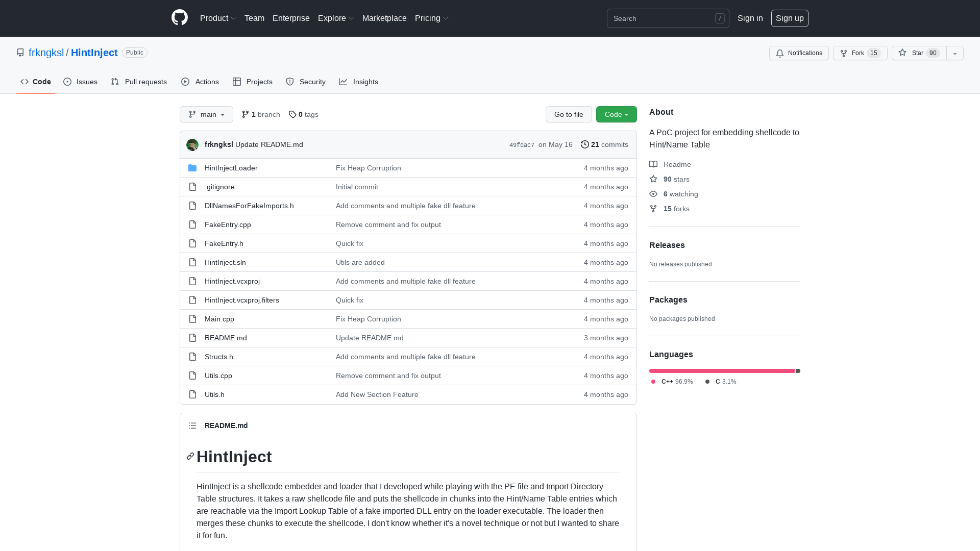Focus the Search input field

(x=668, y=18)
